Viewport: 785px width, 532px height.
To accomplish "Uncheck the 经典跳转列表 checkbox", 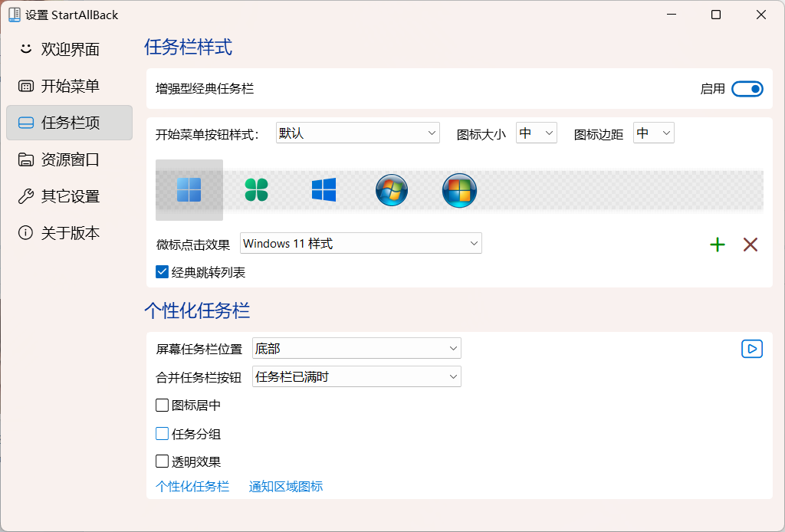I will pos(162,272).
